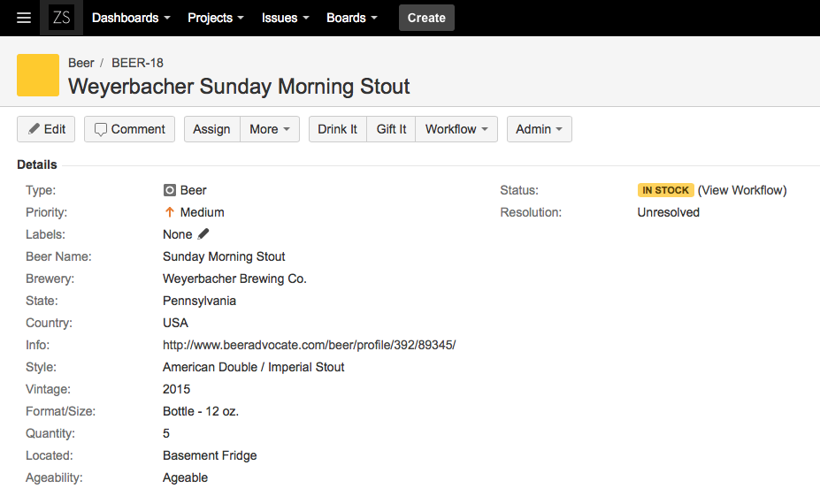820x504 pixels.
Task: Click the Assign button
Action: coord(211,129)
